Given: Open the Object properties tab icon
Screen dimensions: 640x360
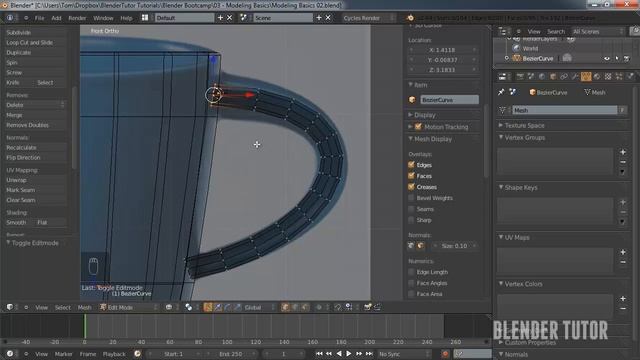Looking at the screenshot, I should click(553, 76).
